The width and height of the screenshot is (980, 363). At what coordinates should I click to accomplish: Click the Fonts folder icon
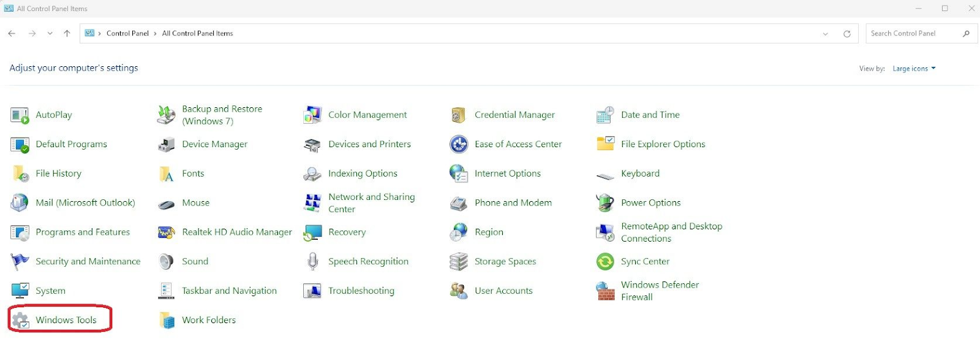click(x=166, y=174)
